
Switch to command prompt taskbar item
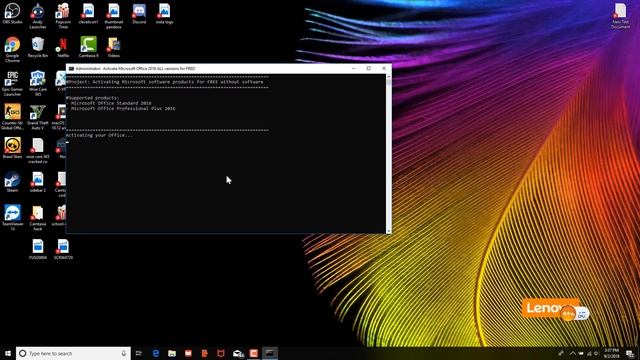pyautogui.click(x=270, y=353)
